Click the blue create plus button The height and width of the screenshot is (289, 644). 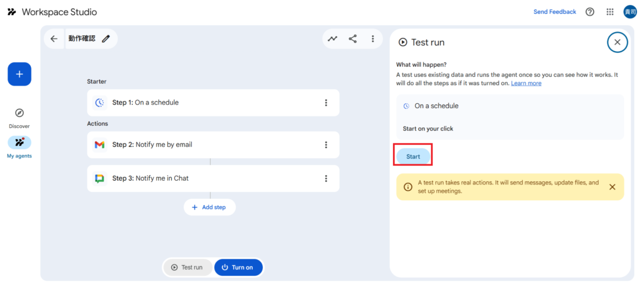point(19,74)
